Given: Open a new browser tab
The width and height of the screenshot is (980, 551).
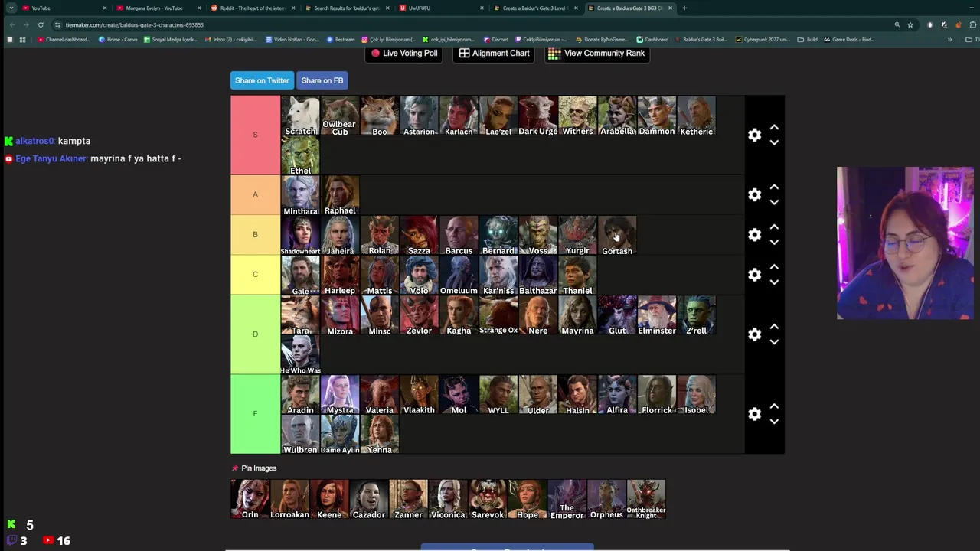Looking at the screenshot, I should pos(684,8).
